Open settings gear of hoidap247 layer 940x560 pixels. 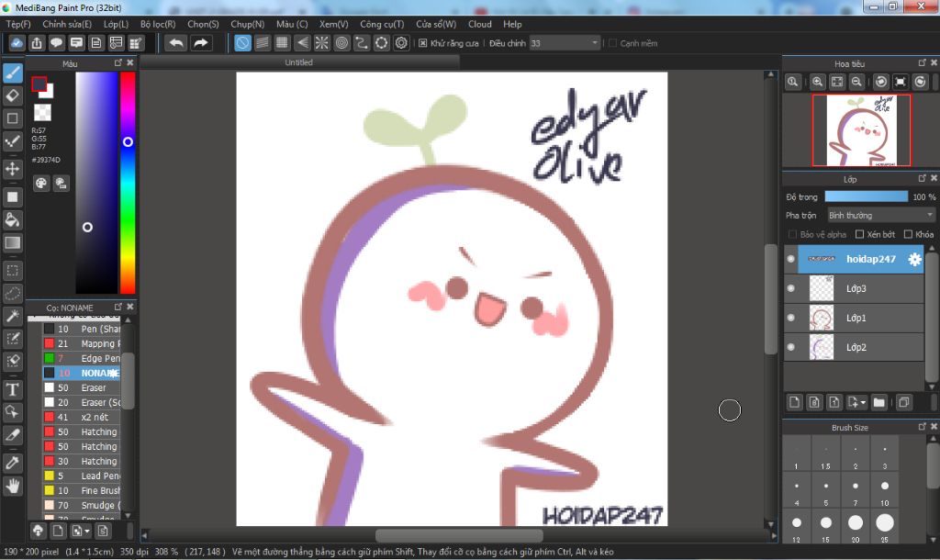[914, 259]
